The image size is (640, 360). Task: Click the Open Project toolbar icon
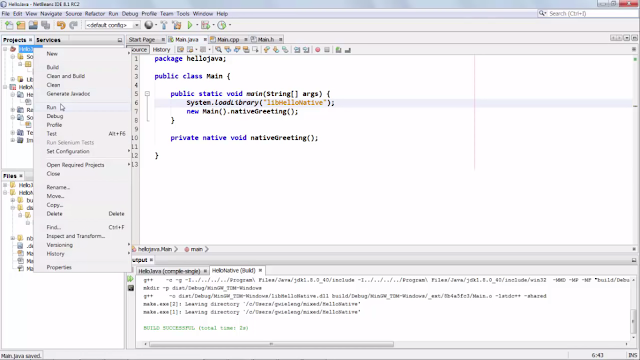tap(33, 25)
